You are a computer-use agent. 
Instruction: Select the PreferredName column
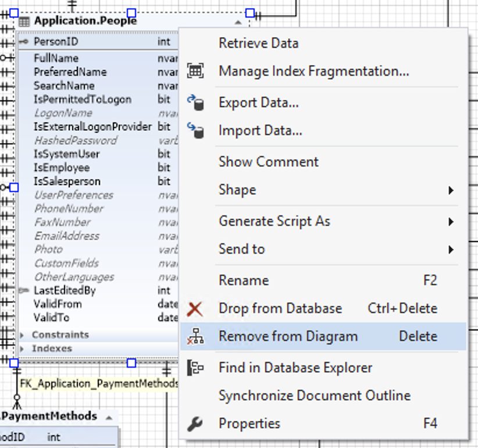pyautogui.click(x=98, y=72)
